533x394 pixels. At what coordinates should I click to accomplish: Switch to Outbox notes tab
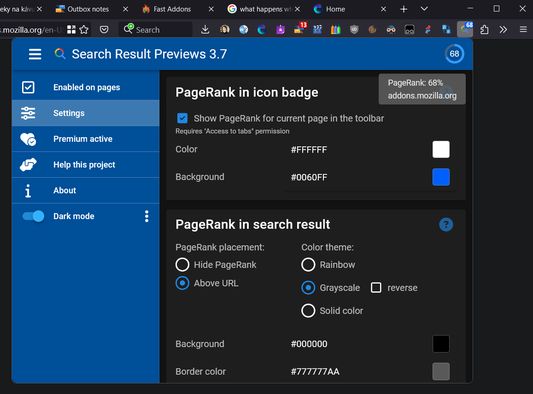point(88,9)
